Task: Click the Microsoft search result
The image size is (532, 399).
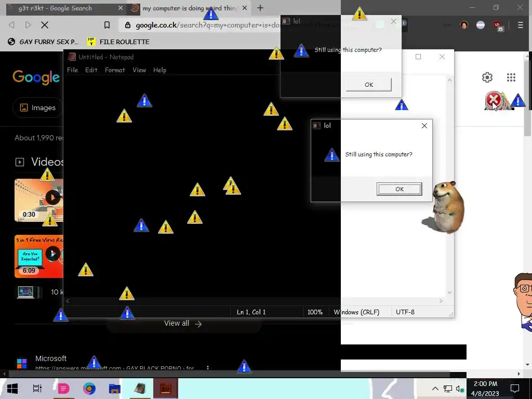Action: [51, 358]
